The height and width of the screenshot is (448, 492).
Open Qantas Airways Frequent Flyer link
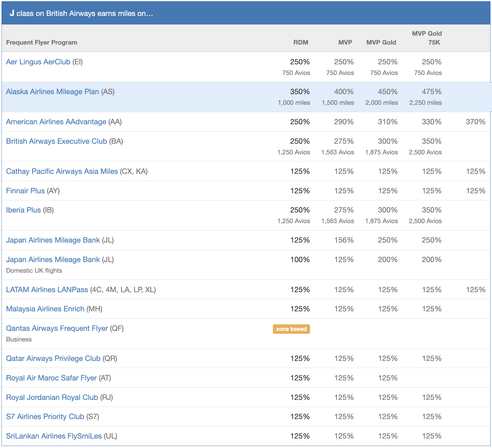(57, 328)
